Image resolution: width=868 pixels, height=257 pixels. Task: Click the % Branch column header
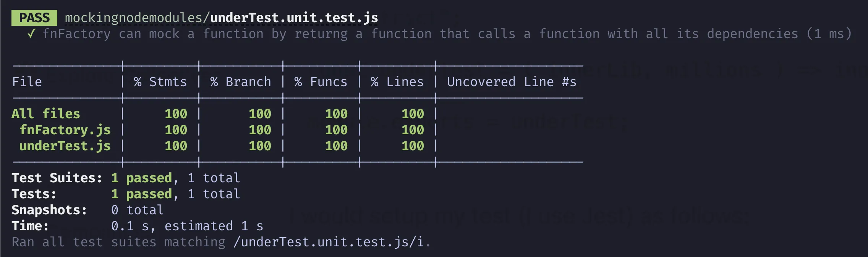tap(241, 82)
